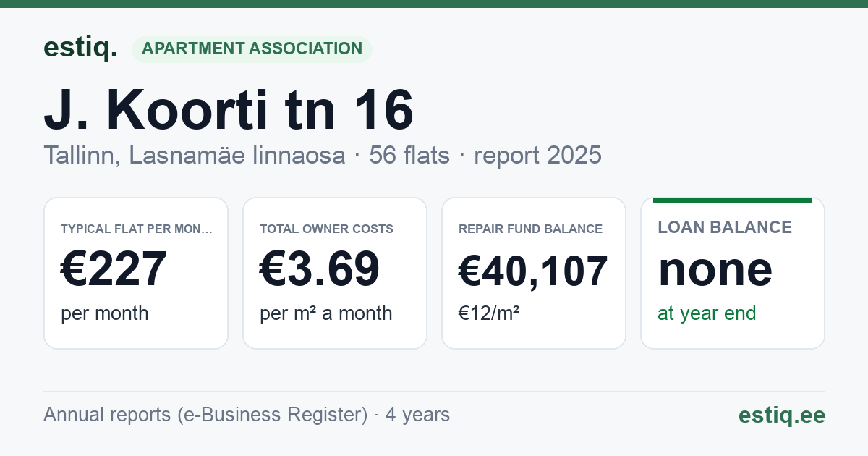Select the €3.69 value
Image resolution: width=868 pixels, height=456 pixels.
pos(319,269)
